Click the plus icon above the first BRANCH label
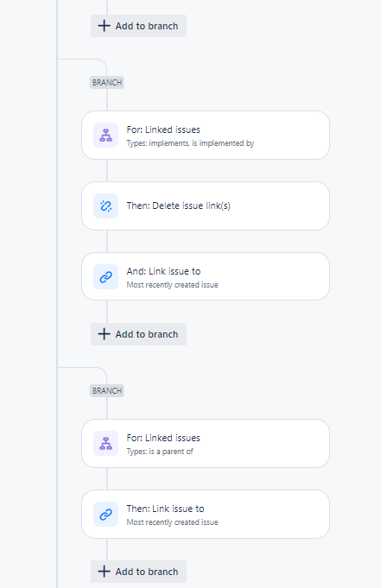The width and height of the screenshot is (381, 588). click(x=104, y=26)
